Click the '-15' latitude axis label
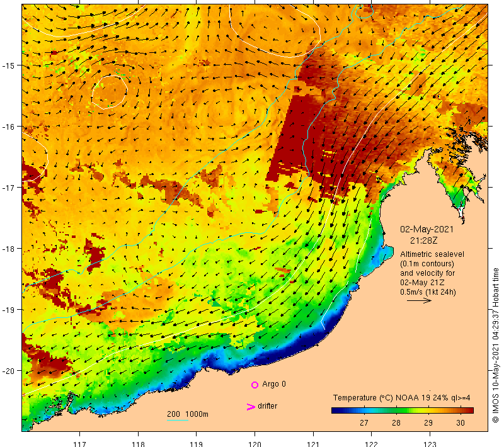504x447 pixels. (x=8, y=65)
